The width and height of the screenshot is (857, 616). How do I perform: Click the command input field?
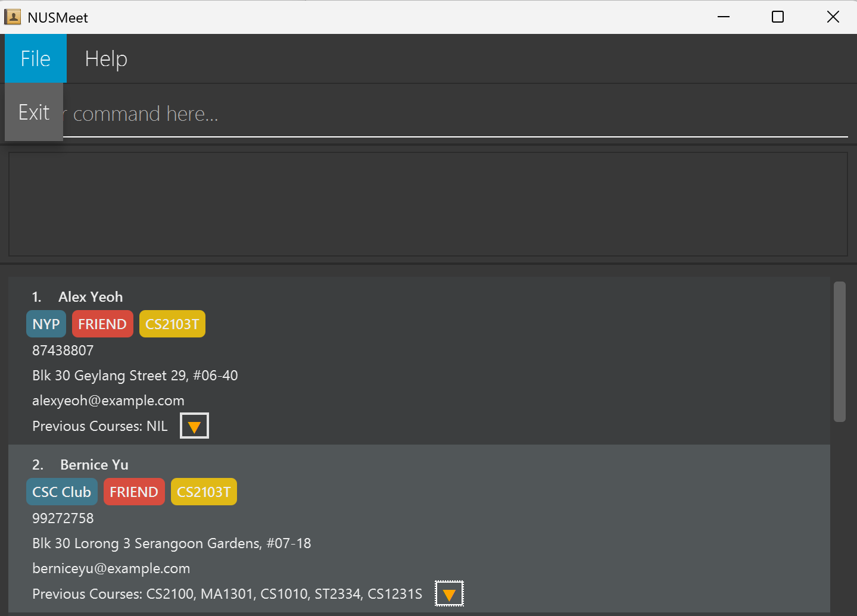tap(453, 114)
